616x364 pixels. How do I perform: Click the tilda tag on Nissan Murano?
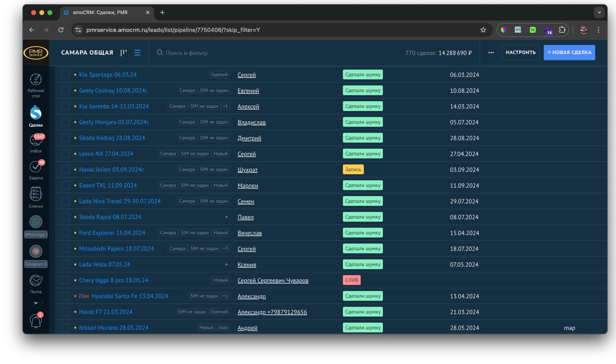[223, 328]
